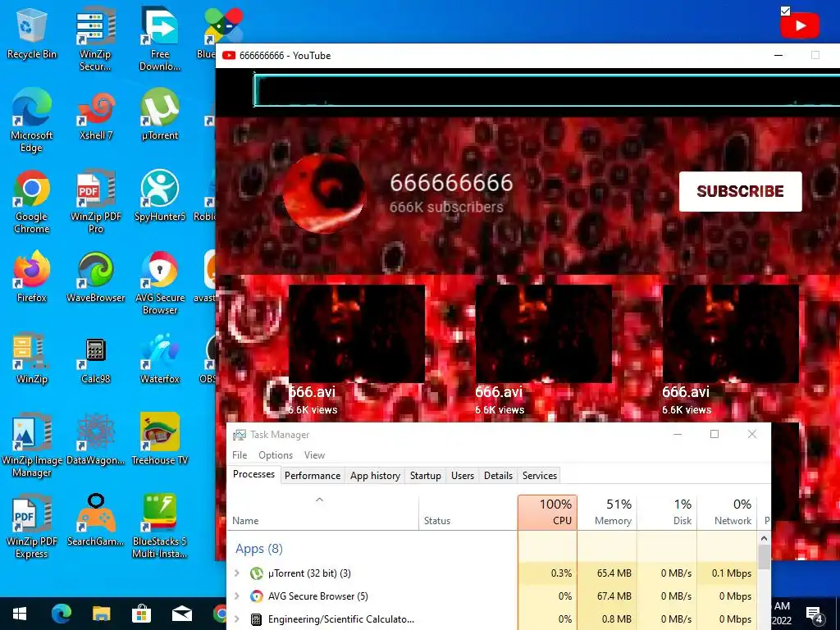Launch SearchGam... desktop shortcut
The width and height of the screenshot is (840, 630).
click(95, 520)
